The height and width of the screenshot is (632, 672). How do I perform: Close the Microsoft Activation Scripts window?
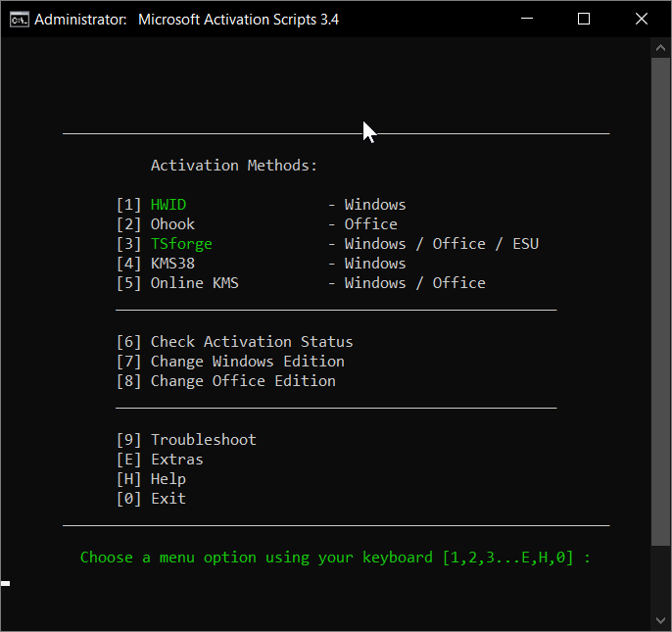641,19
